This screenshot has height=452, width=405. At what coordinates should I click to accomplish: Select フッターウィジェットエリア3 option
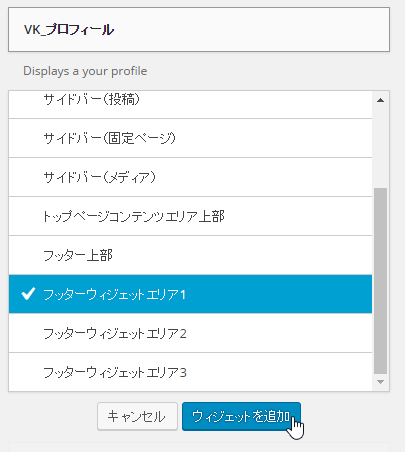190,372
